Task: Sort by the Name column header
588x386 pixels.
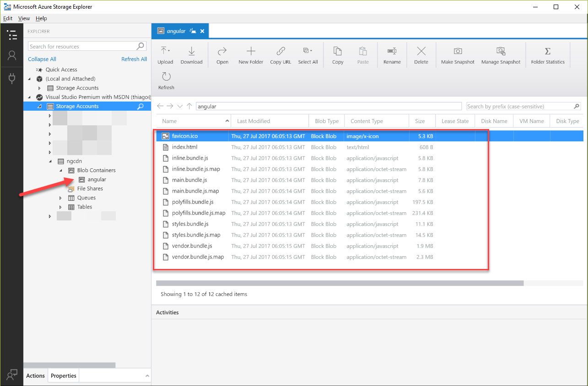Action: click(193, 121)
